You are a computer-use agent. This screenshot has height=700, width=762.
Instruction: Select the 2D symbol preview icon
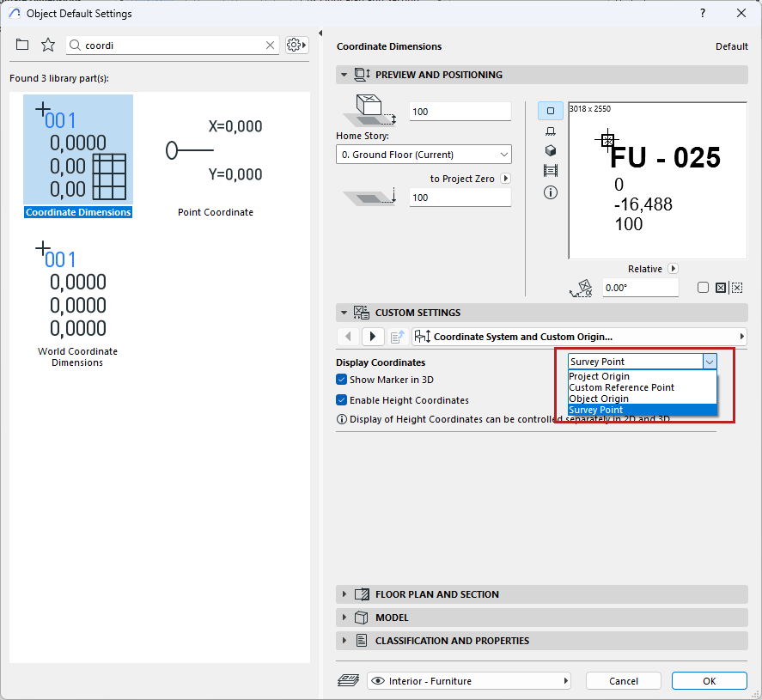coord(551,111)
